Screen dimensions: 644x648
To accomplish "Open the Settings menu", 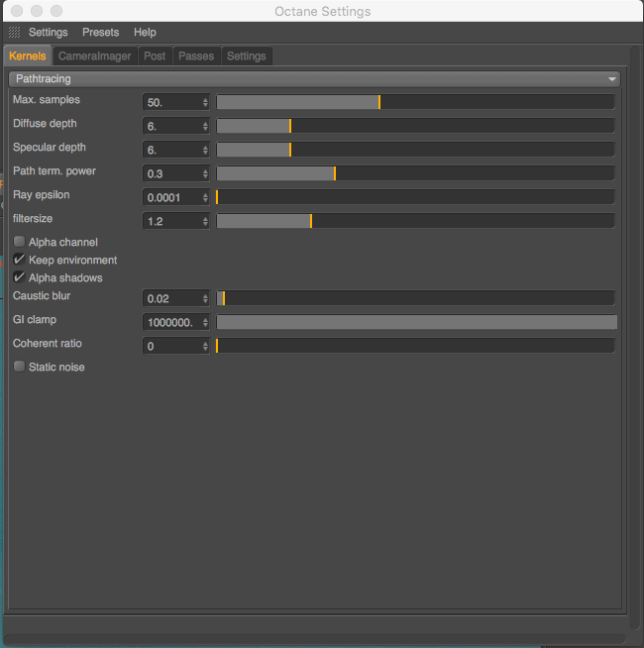I will point(48,33).
